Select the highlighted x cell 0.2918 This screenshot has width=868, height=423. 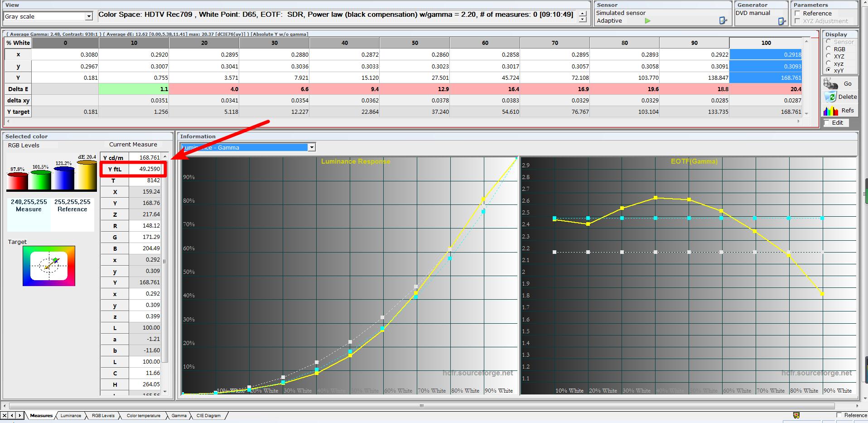[766, 54]
